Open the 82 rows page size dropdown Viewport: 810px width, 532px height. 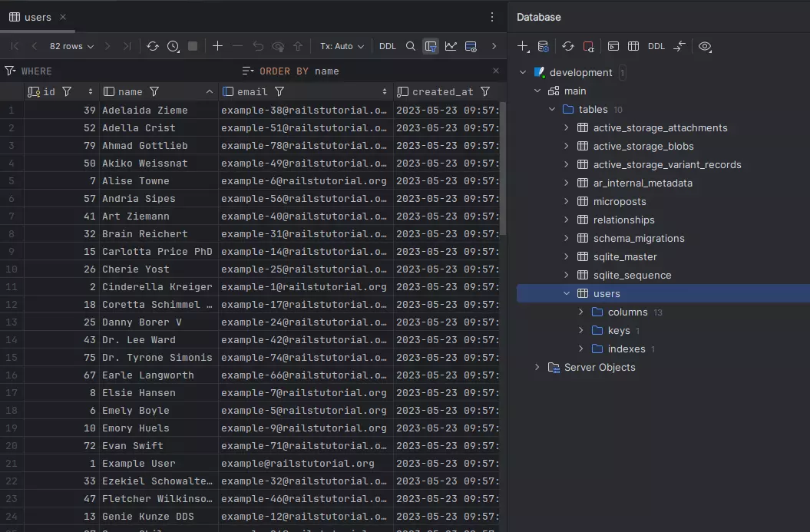(x=71, y=46)
